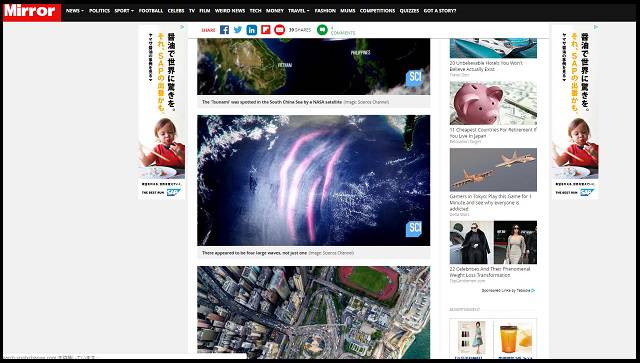
Task: Open the 4 Comments link
Action: [x=342, y=31]
